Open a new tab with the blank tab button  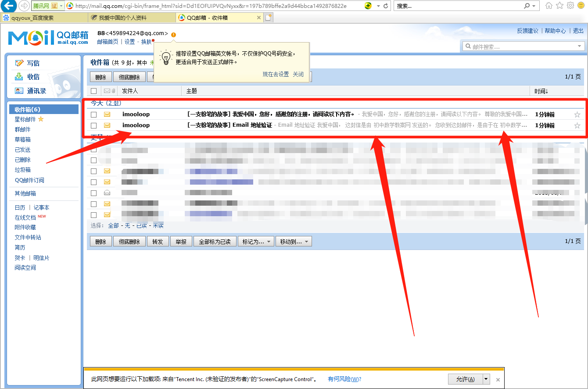pos(268,18)
